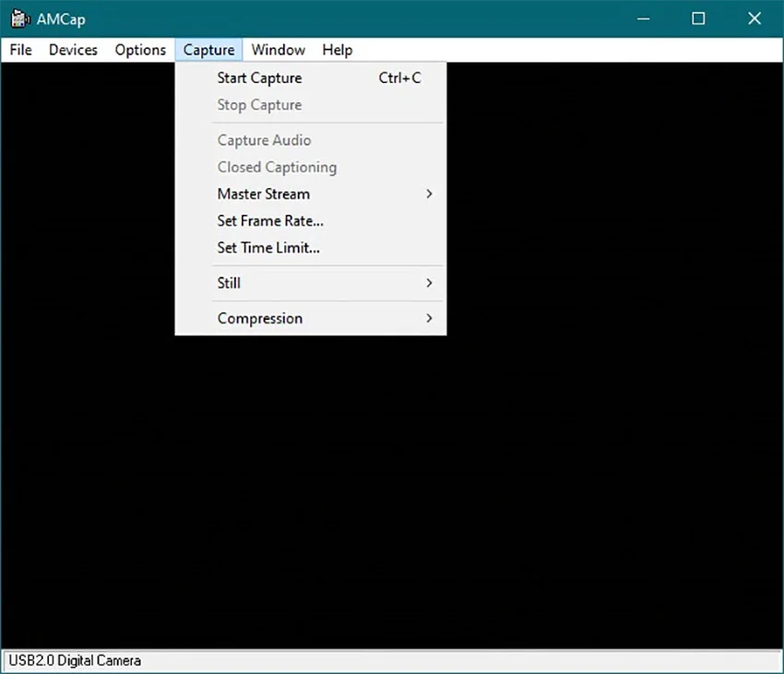Click the black video preview area
The height and width of the screenshot is (674, 784).
(553, 461)
